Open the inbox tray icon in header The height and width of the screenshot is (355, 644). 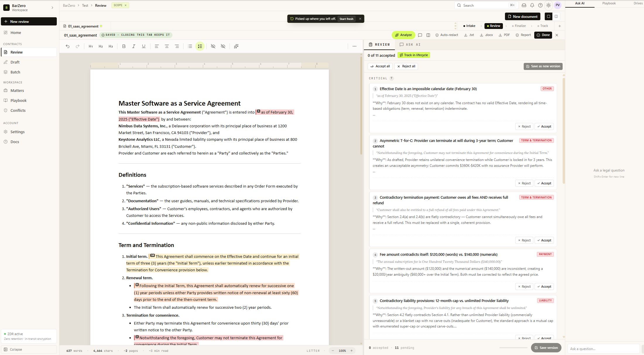(524, 5)
